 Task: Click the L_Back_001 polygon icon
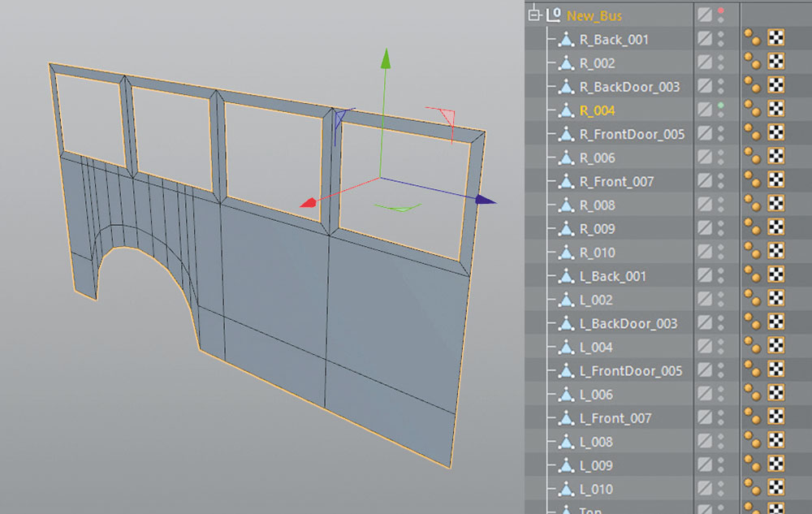[x=566, y=276]
